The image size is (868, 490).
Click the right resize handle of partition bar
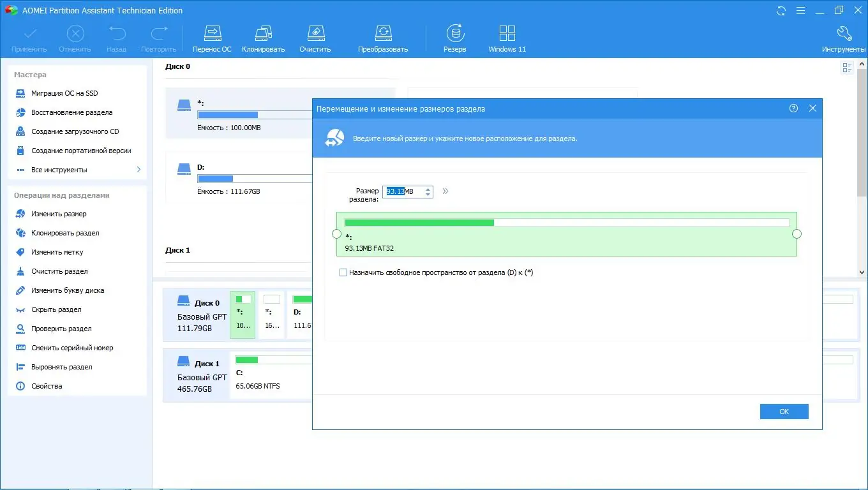[x=797, y=234]
